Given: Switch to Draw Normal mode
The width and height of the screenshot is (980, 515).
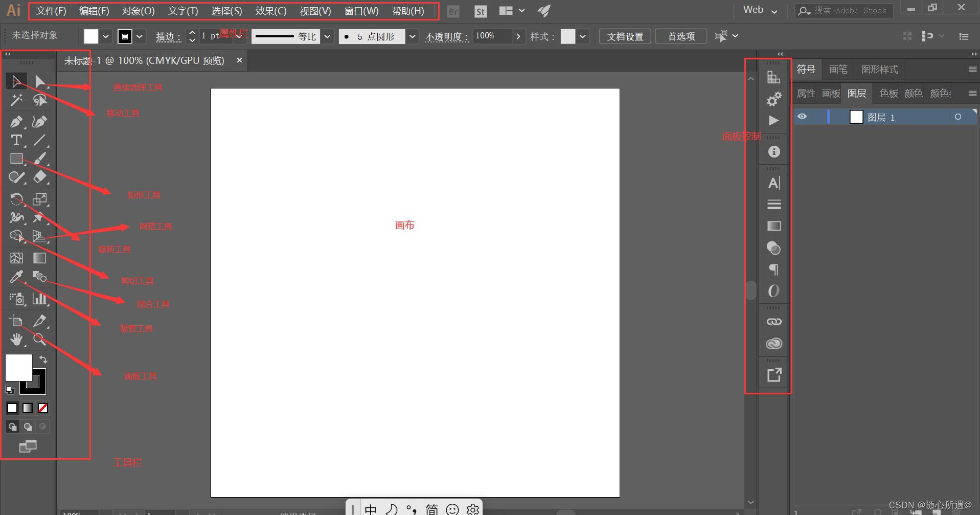Looking at the screenshot, I should (x=12, y=427).
